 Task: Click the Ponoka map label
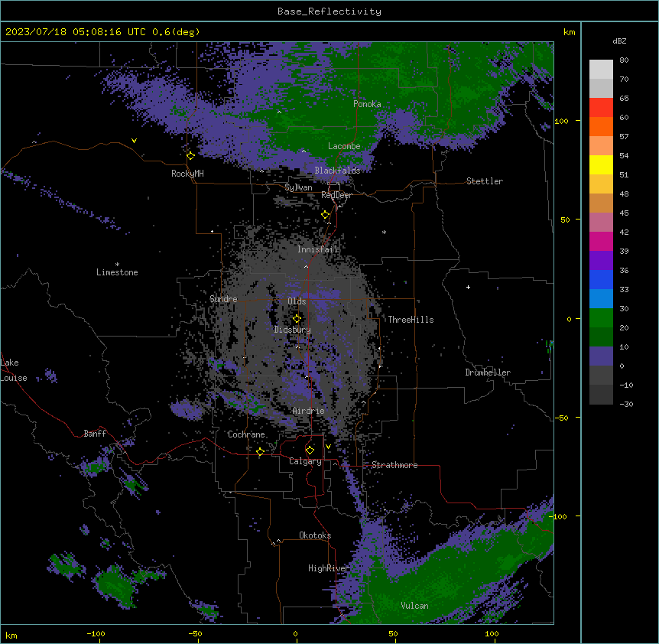367,104
